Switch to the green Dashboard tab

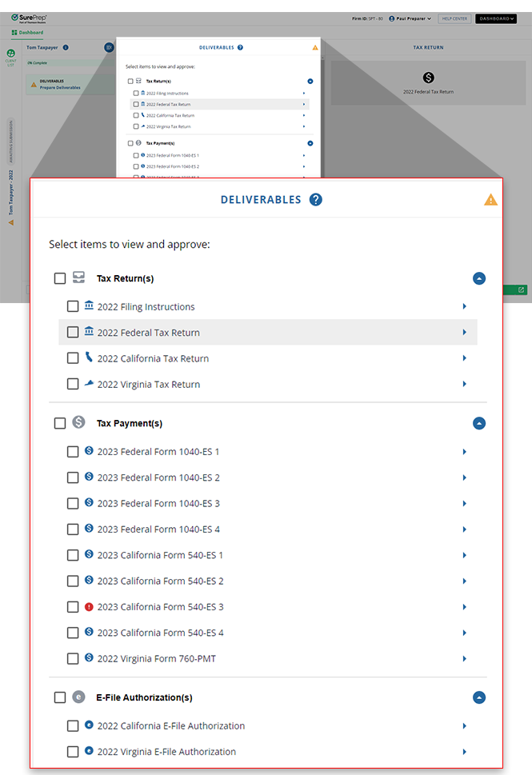click(27, 33)
